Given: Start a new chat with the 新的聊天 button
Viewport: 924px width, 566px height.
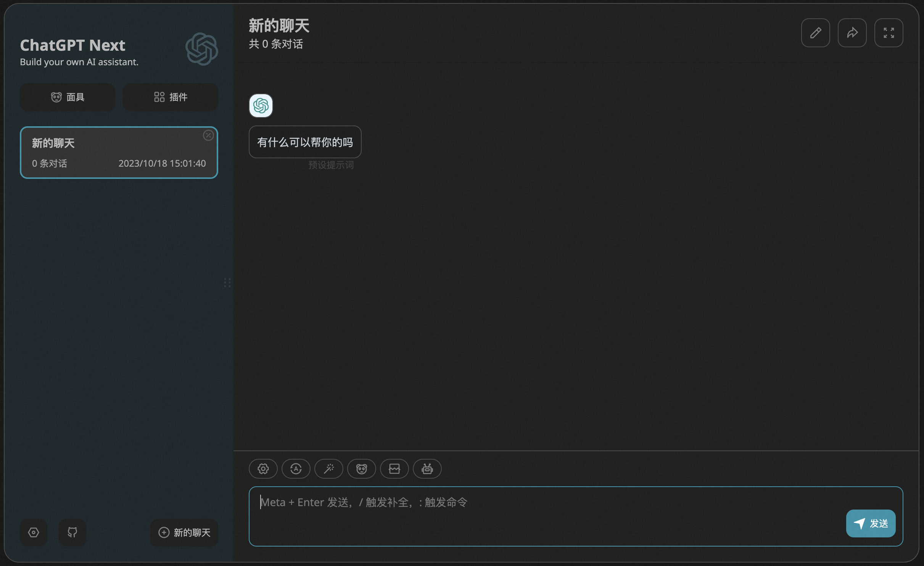Looking at the screenshot, I should tap(184, 532).
